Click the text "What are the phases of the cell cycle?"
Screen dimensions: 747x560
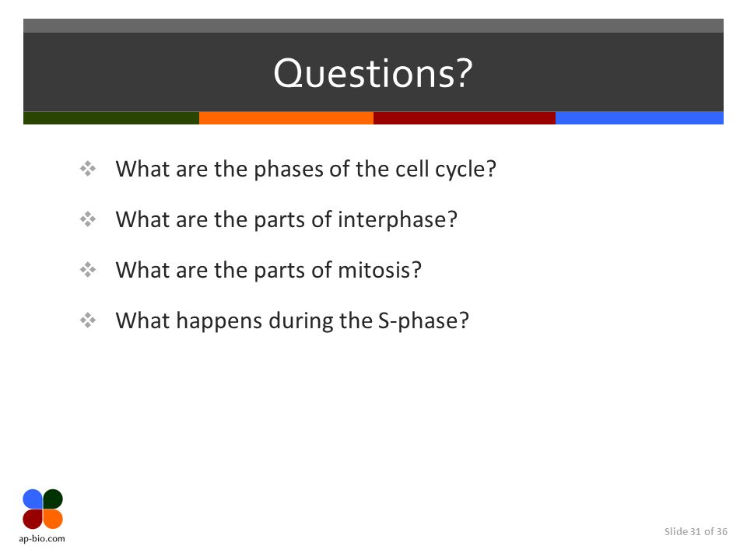click(306, 169)
